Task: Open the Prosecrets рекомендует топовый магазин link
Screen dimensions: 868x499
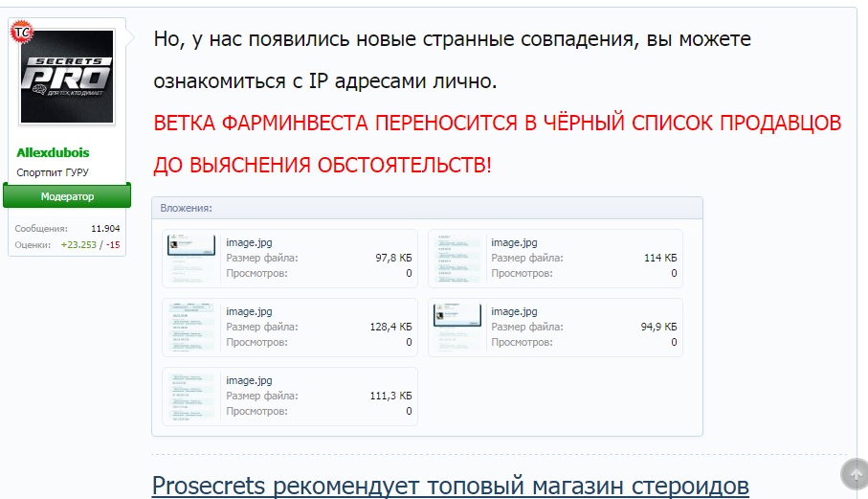Action: tap(450, 485)
